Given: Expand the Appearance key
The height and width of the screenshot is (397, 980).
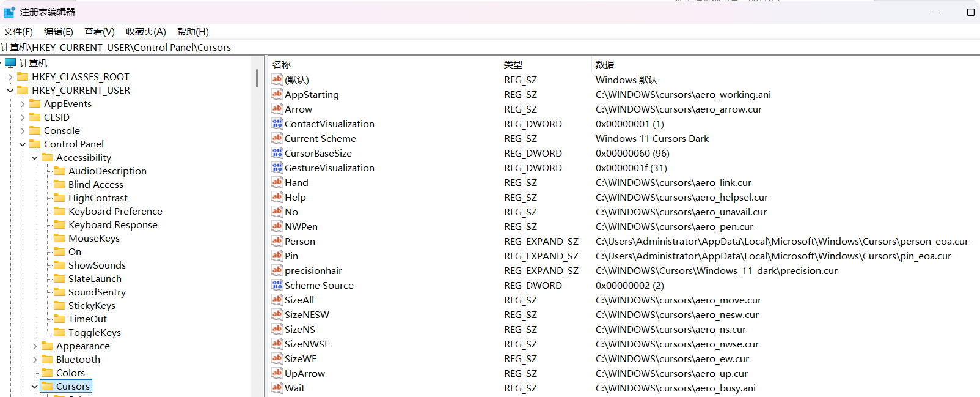Looking at the screenshot, I should 35,346.
